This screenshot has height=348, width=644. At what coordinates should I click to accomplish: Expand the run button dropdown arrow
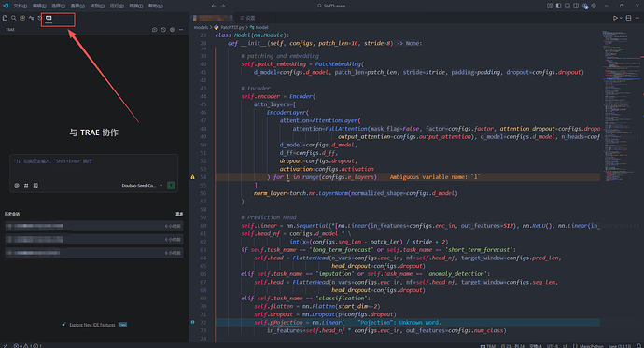(x=621, y=18)
